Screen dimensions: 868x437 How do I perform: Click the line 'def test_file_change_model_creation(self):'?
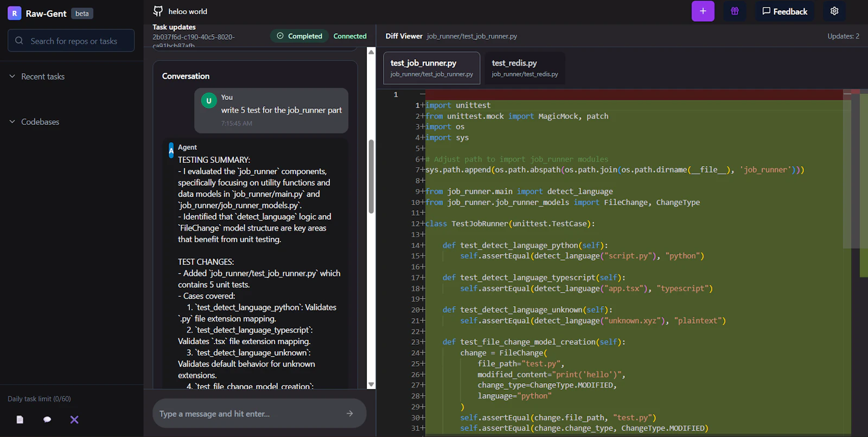(x=534, y=342)
